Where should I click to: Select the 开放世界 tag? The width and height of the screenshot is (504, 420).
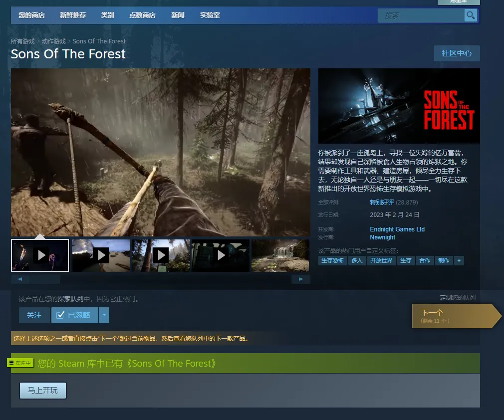coord(382,260)
